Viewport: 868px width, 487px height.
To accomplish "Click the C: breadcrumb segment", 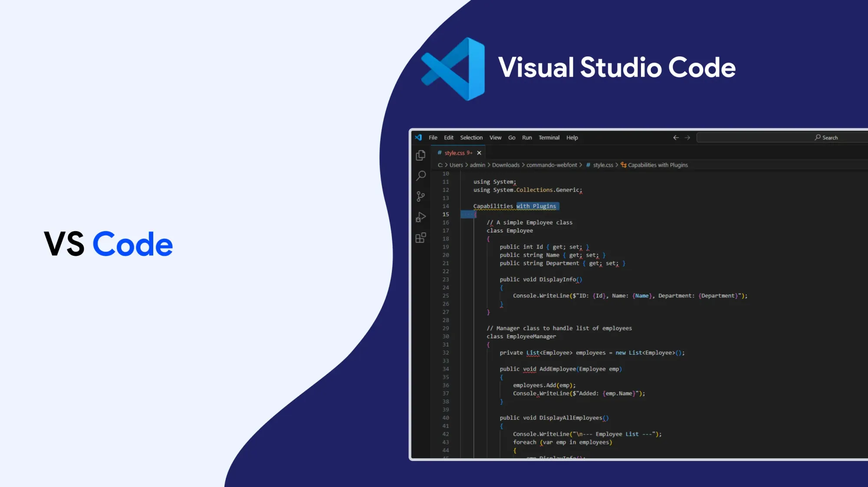I will [x=440, y=165].
